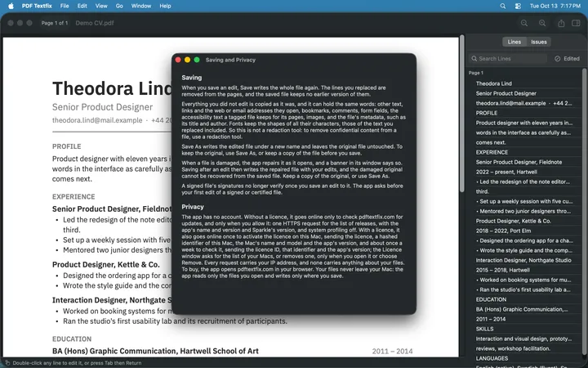Viewport: 588px width, 368px height.
Task: Select the EDUCATION row in the Lines list
Action: click(x=525, y=299)
